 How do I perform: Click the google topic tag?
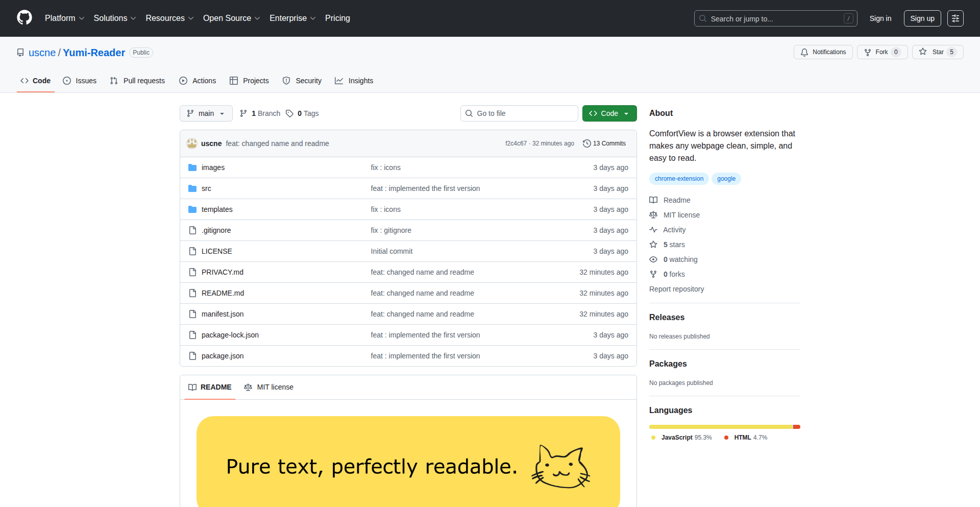(x=726, y=179)
